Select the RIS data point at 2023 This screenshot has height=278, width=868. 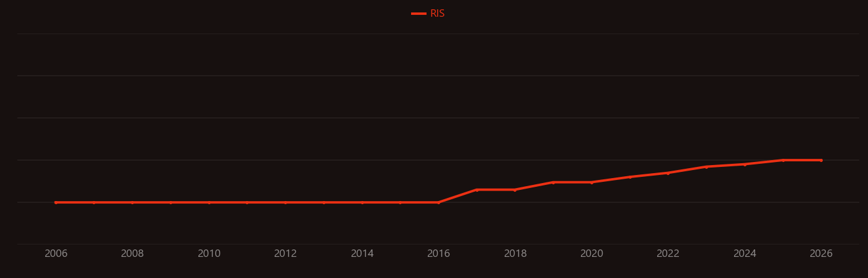pyautogui.click(x=706, y=167)
